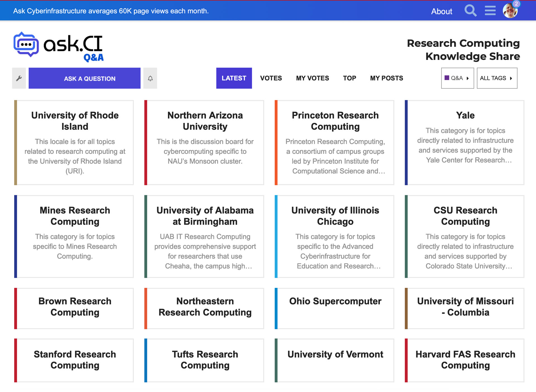The width and height of the screenshot is (536, 392).
Task: Open the hamburger menu icon
Action: pos(490,11)
